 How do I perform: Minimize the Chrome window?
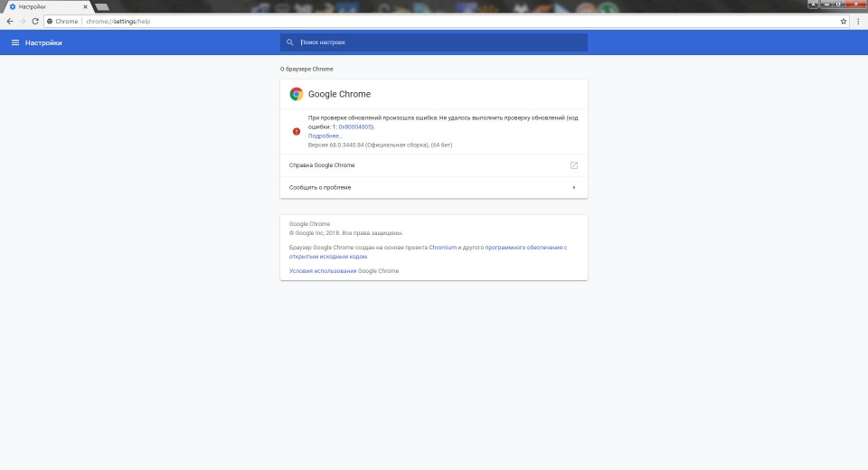click(827, 4)
